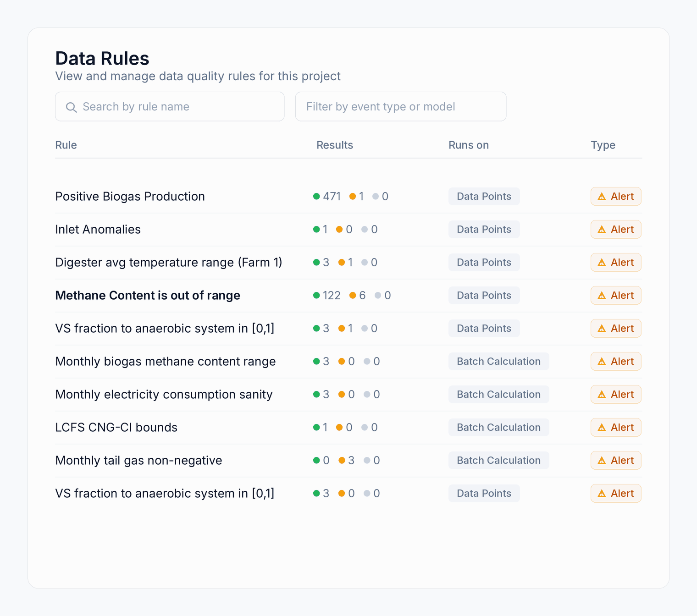The height and width of the screenshot is (616, 697).
Task: Click orange 6 count in Methane Content row
Action: click(x=358, y=295)
